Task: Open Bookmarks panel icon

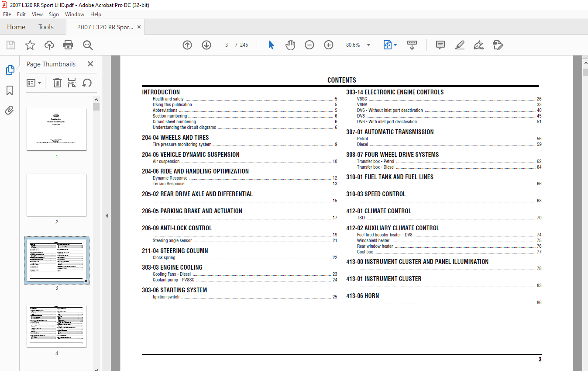Action: (x=10, y=90)
